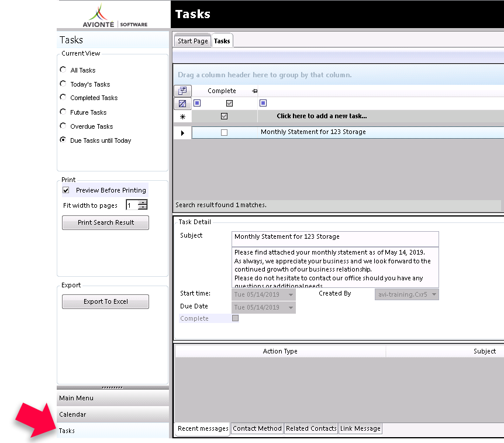This screenshot has height=443, width=504.
Task: Open the Contact Method tab
Action: (257, 428)
